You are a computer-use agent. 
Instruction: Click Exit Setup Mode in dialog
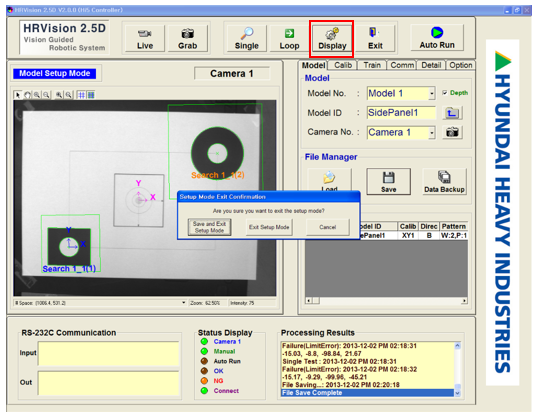[x=269, y=227]
